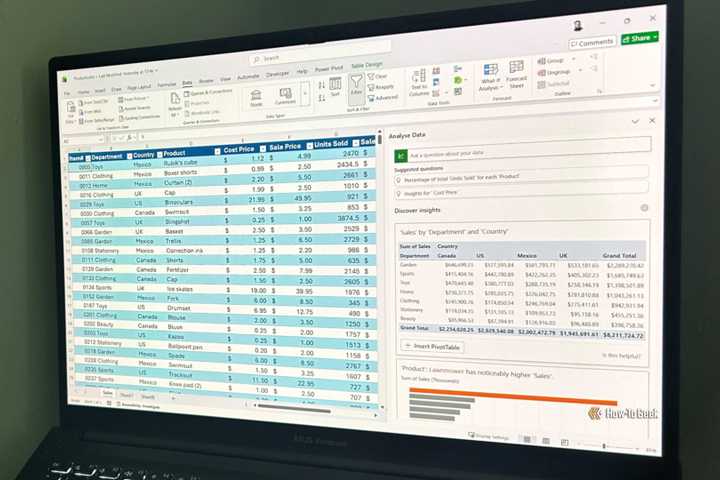Select the Currencies data type
The image size is (720, 480).
point(285,96)
